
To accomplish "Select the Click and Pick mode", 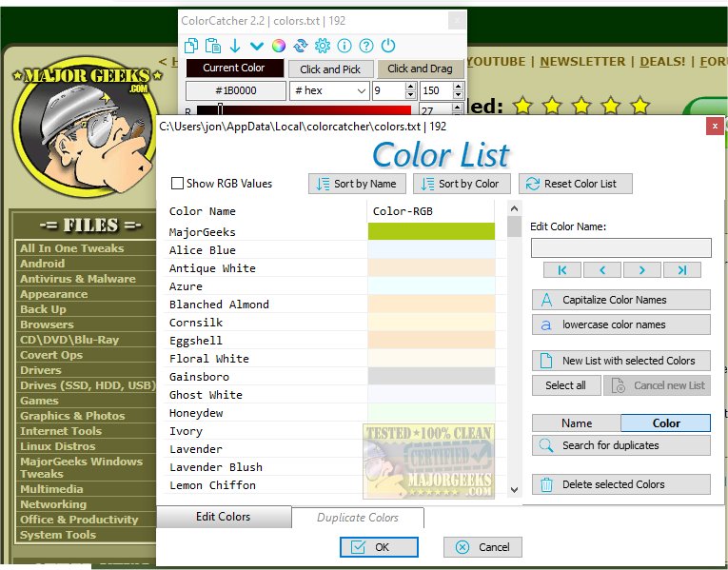I will (x=330, y=69).
